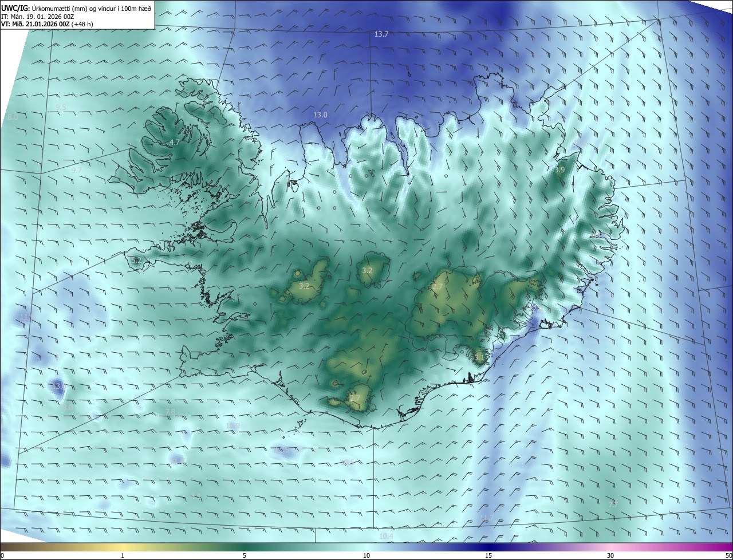
Task: Click the legend tick label 15
Action: (488, 555)
